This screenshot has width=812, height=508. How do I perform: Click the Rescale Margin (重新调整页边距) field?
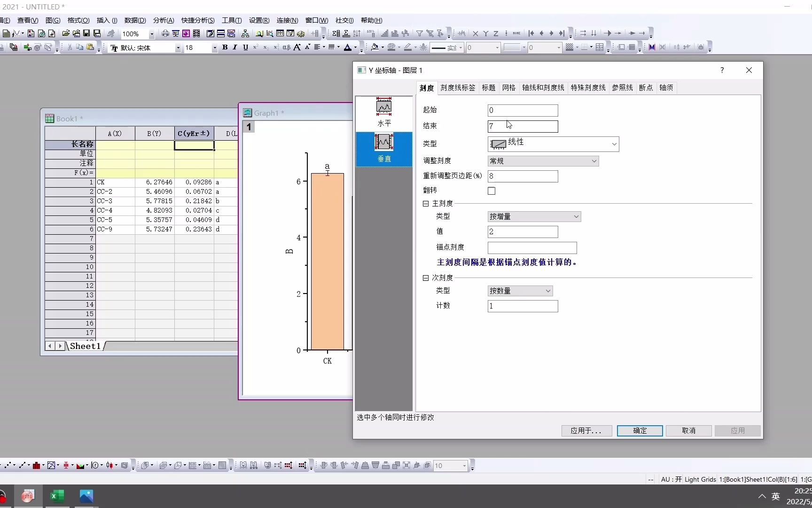[x=523, y=176]
